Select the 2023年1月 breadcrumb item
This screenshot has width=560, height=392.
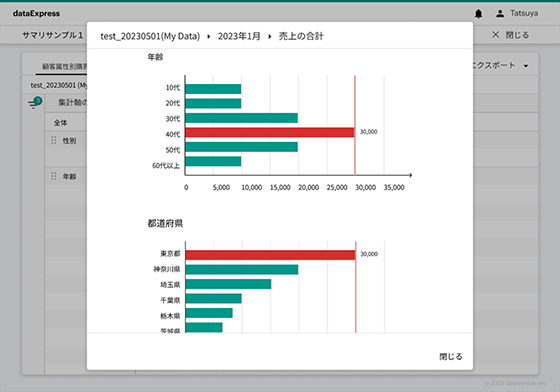point(239,36)
